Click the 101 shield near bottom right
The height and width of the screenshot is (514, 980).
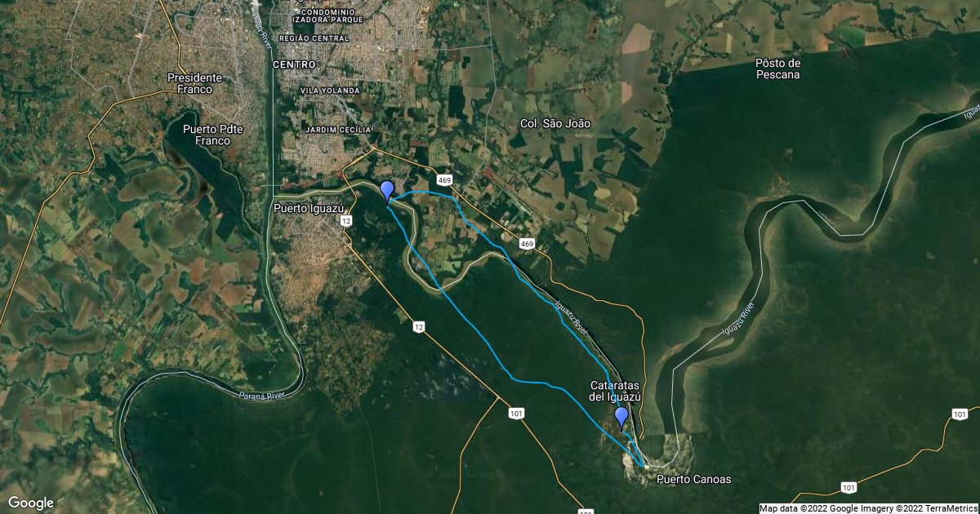click(849, 487)
